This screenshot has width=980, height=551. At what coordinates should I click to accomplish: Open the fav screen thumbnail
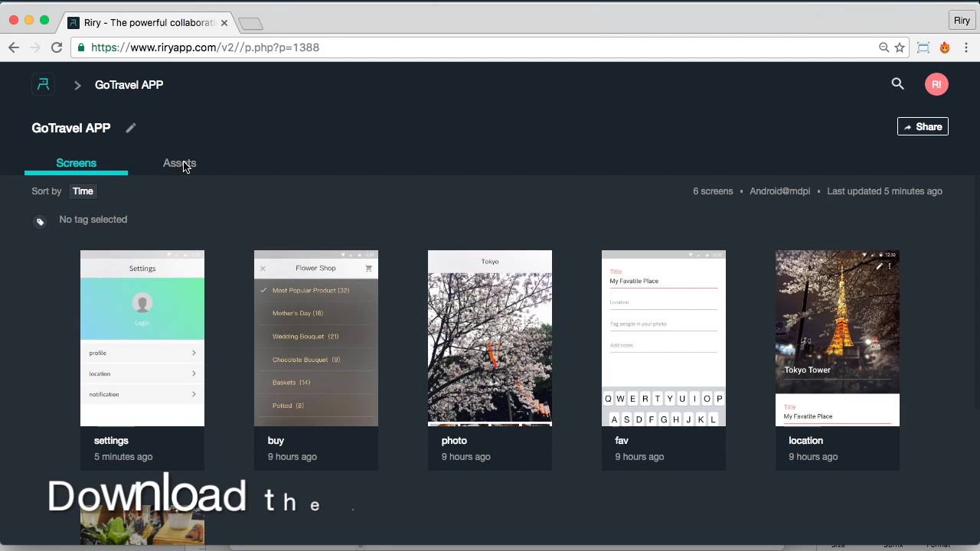click(664, 338)
